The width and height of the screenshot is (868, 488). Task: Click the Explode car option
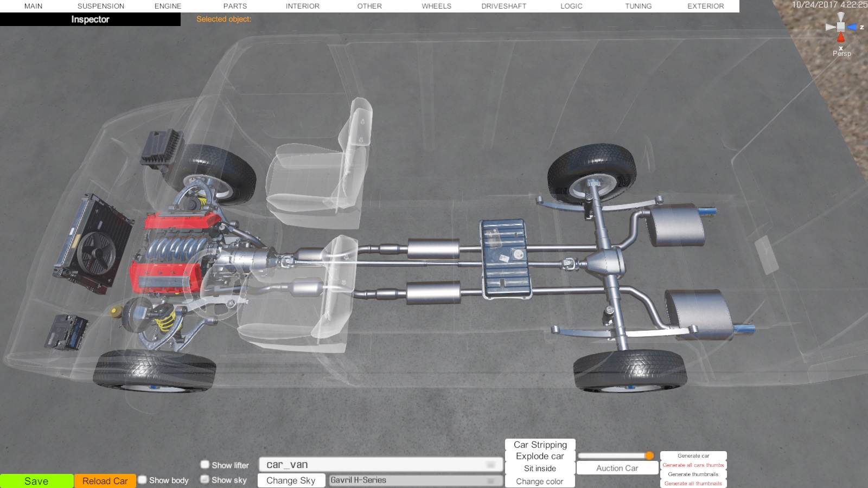point(540,457)
